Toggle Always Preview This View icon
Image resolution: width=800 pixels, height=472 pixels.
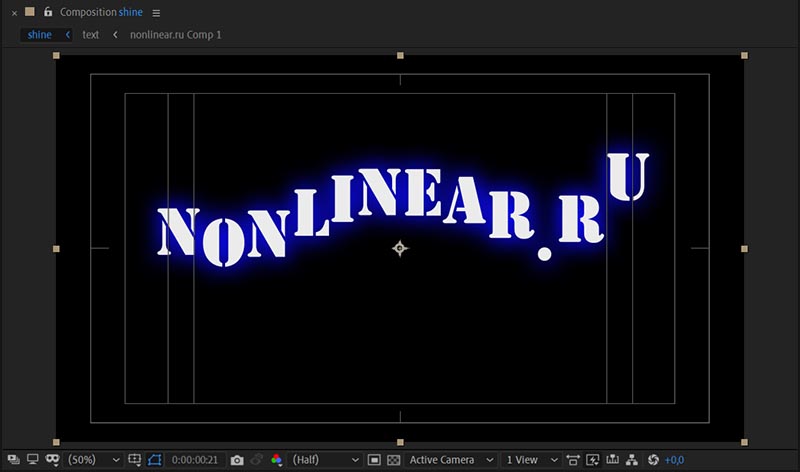pos(14,460)
